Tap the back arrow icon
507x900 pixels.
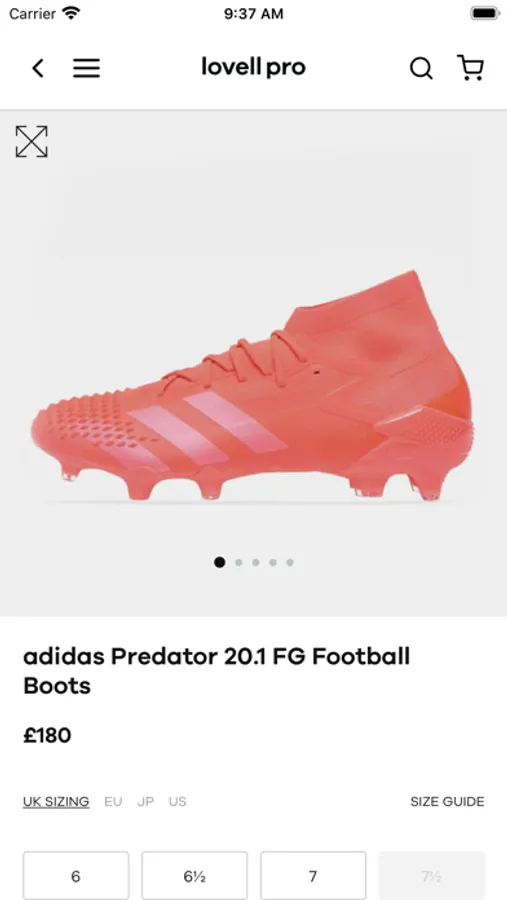(x=38, y=68)
